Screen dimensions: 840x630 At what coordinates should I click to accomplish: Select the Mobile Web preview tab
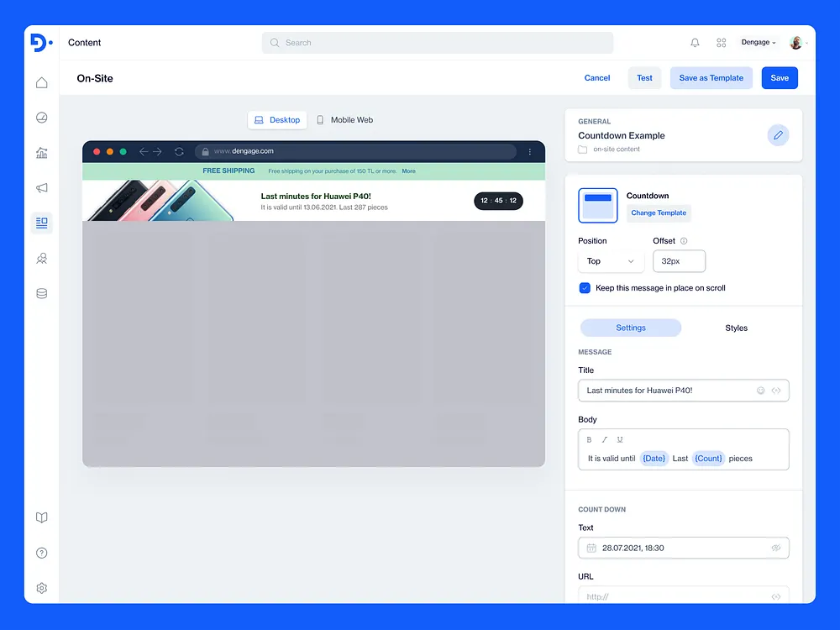pos(344,119)
